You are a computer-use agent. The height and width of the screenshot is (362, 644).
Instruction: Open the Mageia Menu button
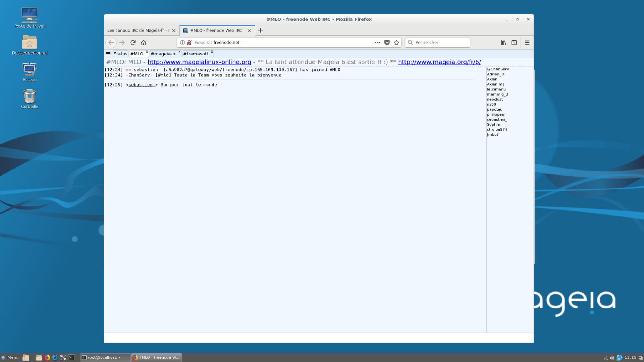coord(10,358)
